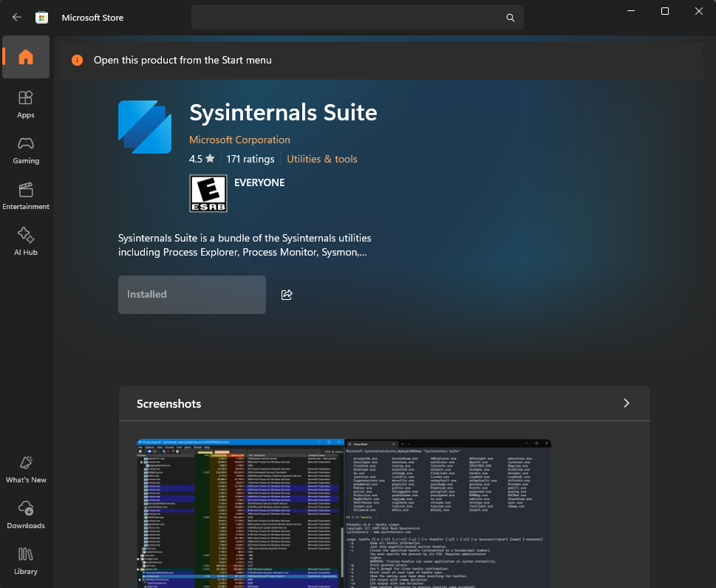The height and width of the screenshot is (588, 716).
Task: Click the 171 ratings text
Action: [250, 159]
